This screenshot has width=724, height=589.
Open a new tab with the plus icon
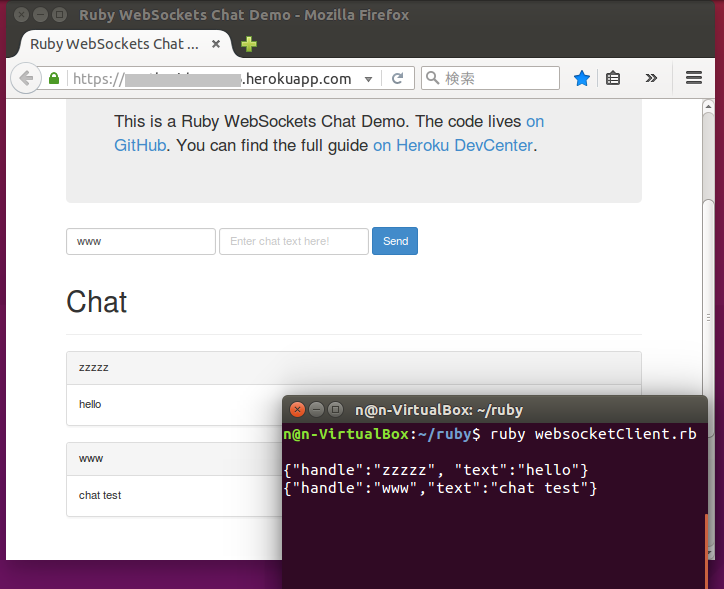click(249, 44)
